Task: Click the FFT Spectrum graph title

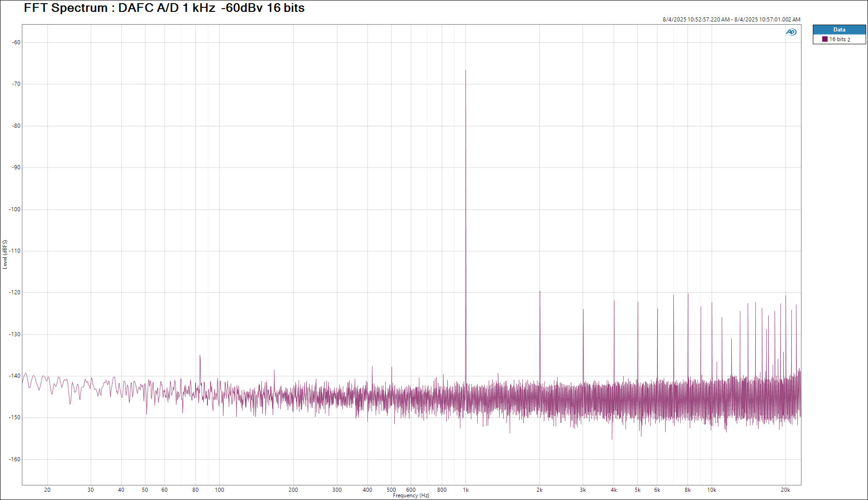Action: (x=164, y=8)
